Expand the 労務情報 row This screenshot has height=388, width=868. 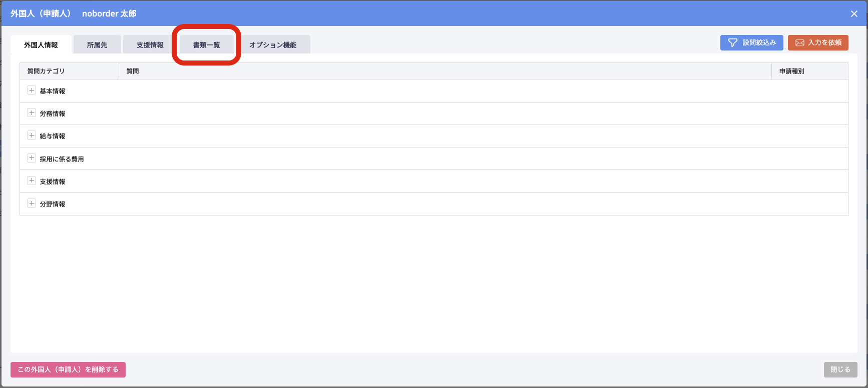pyautogui.click(x=32, y=113)
